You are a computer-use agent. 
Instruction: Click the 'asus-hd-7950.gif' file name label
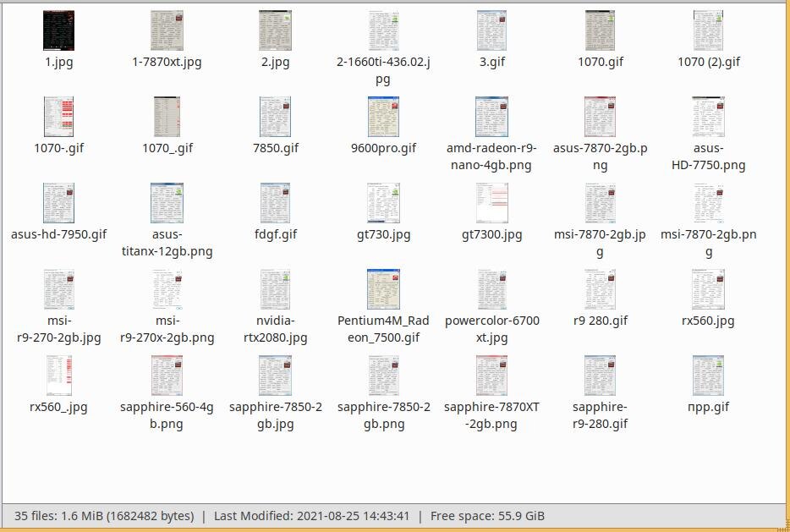coord(58,234)
